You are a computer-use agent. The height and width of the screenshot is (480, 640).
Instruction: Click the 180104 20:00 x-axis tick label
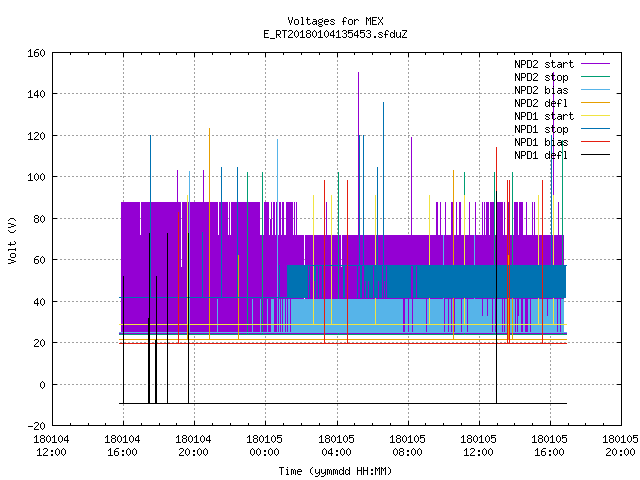click(x=193, y=446)
